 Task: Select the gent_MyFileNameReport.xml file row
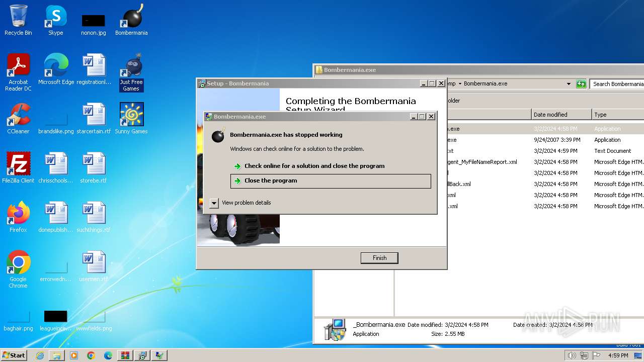tap(545, 162)
